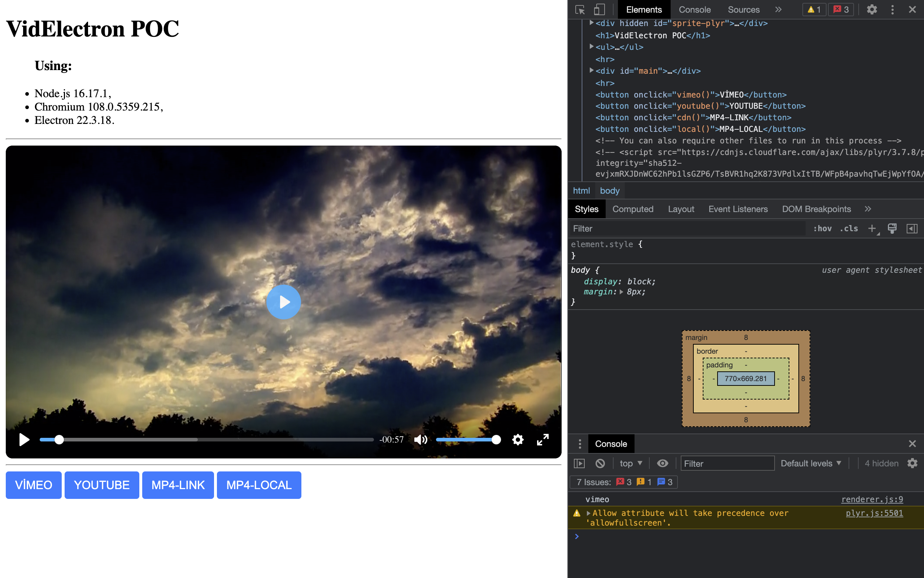The height and width of the screenshot is (578, 924).
Task: Enter fullscreen with the expand icon
Action: tap(542, 440)
